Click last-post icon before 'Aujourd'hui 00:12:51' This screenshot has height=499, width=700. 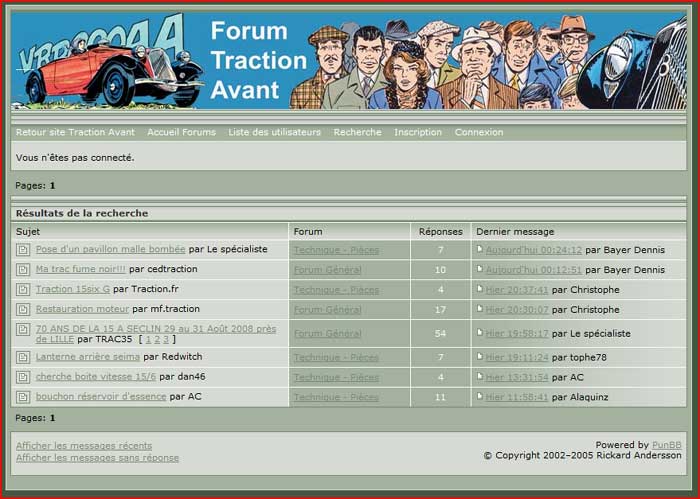coord(480,269)
